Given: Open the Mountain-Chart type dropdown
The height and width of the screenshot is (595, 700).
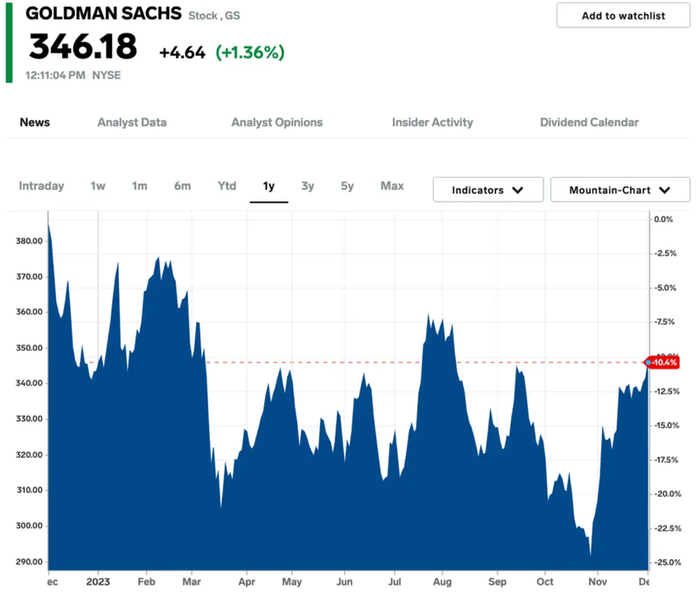Looking at the screenshot, I should tap(620, 190).
